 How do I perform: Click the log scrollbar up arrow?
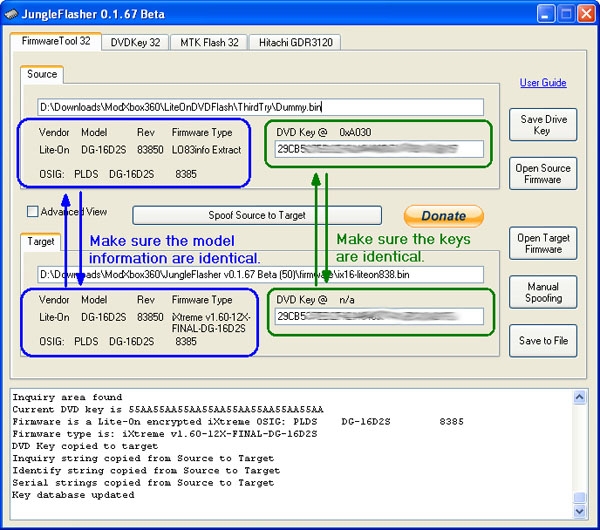(579, 397)
